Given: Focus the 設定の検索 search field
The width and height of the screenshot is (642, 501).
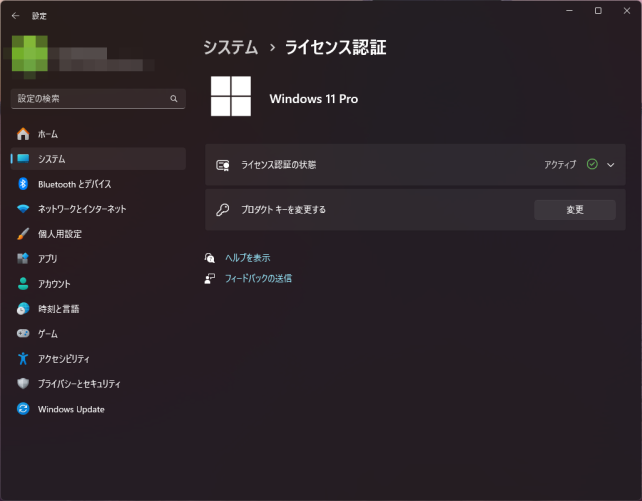Looking at the screenshot, I should (98, 99).
